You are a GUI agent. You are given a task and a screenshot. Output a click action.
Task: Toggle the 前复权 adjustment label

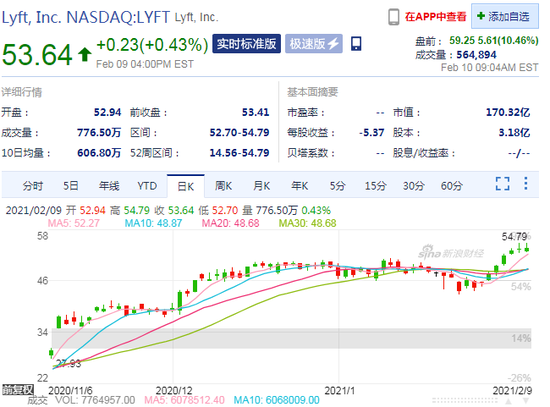[x=18, y=389]
